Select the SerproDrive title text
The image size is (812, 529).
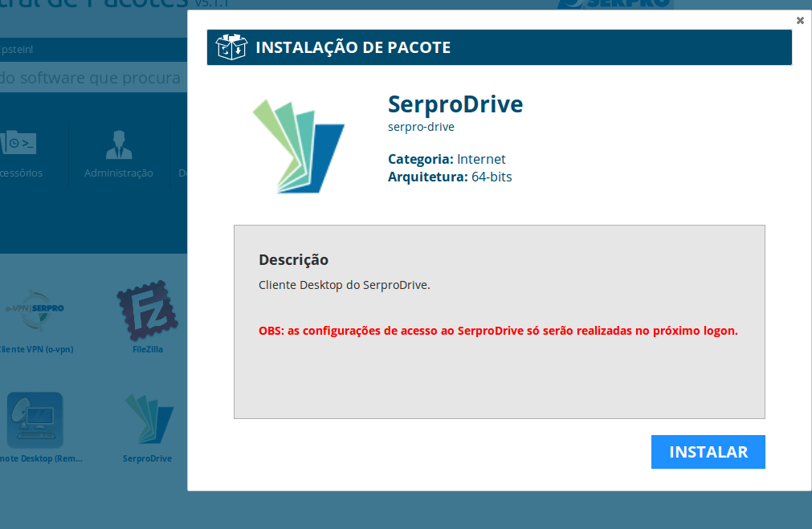coord(455,104)
